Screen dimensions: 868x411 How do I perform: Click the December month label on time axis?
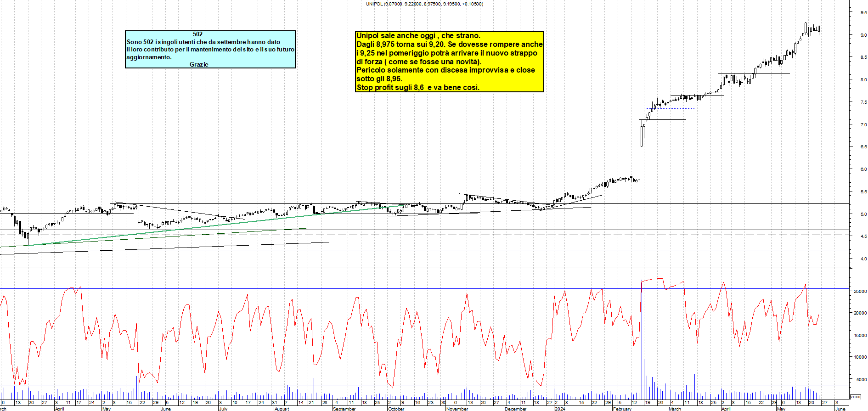516,409
